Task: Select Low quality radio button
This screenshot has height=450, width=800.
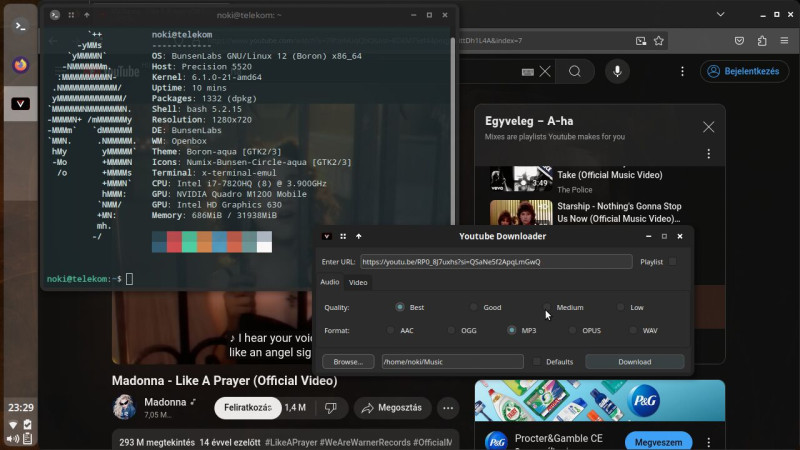Action: pos(620,307)
